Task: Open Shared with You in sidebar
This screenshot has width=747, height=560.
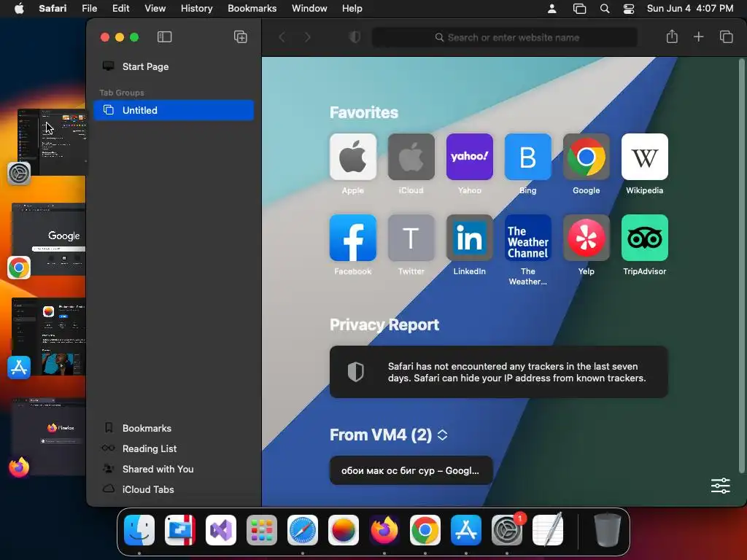Action: coord(174,469)
